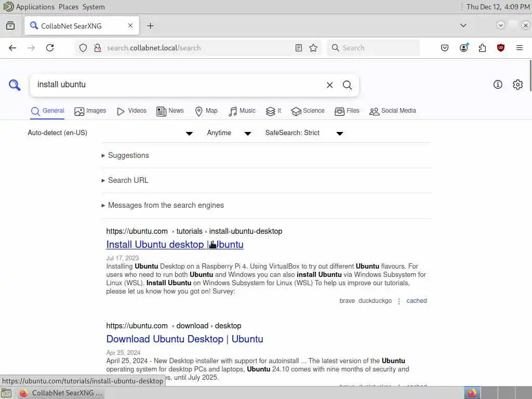Screen dimensions: 532x399
Task: Open the uBlock Origin icon
Action: (x=501, y=48)
